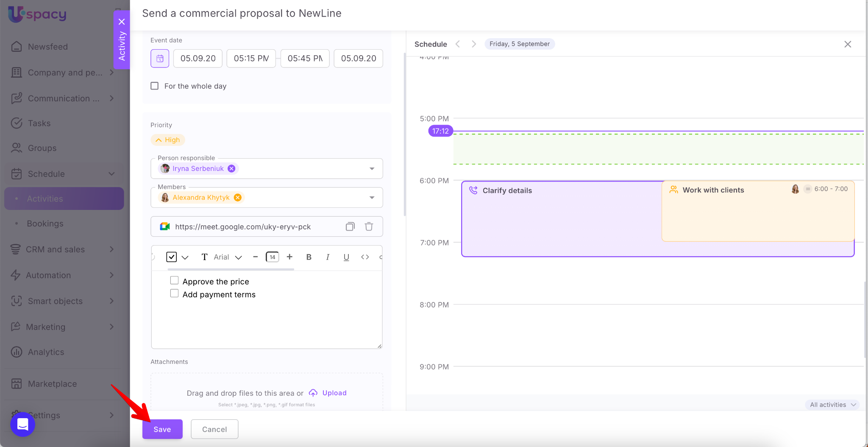Enable the For the whole day checkbox
This screenshot has height=447, width=868.
(155, 86)
